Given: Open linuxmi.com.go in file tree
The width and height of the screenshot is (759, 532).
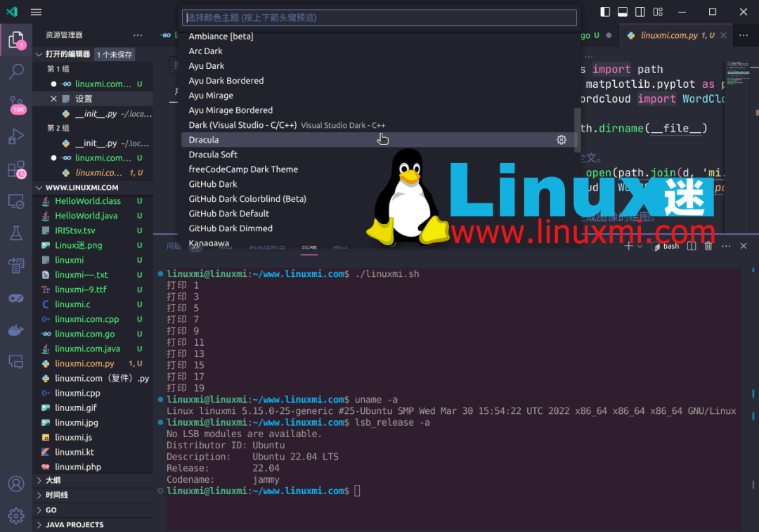Looking at the screenshot, I should [93, 334].
